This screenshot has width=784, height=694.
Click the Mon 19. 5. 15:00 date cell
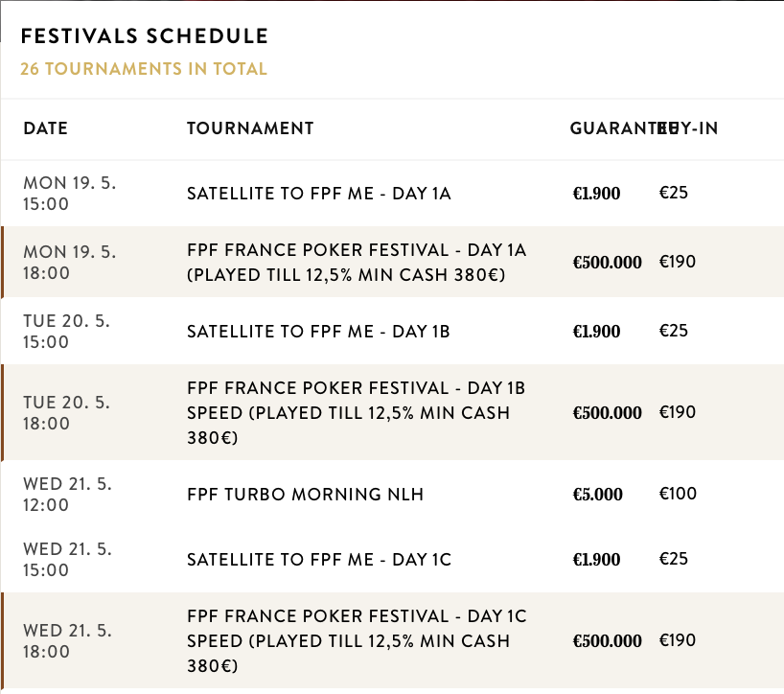pyautogui.click(x=69, y=194)
